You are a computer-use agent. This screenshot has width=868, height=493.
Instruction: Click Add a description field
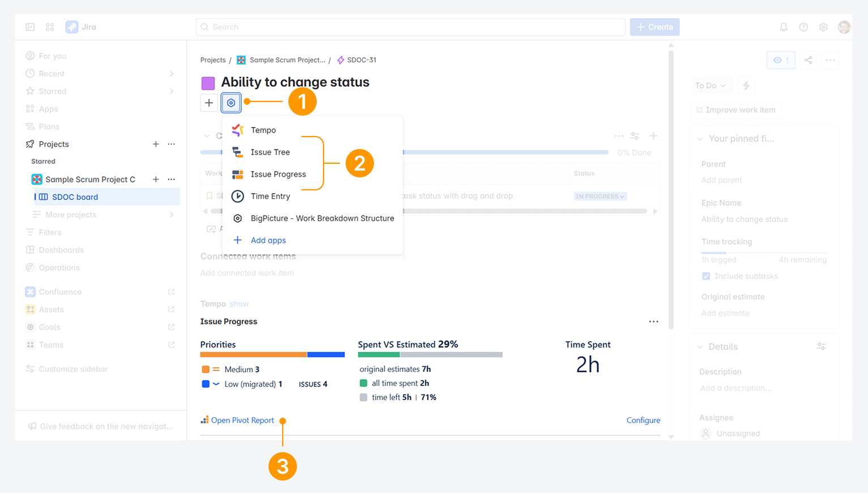pos(735,388)
